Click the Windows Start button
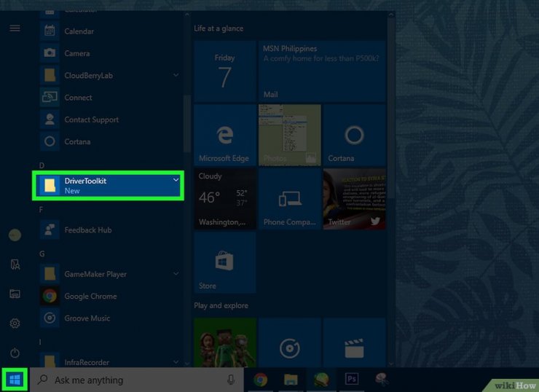Screen dimensions: 539x392 [x=15, y=380]
